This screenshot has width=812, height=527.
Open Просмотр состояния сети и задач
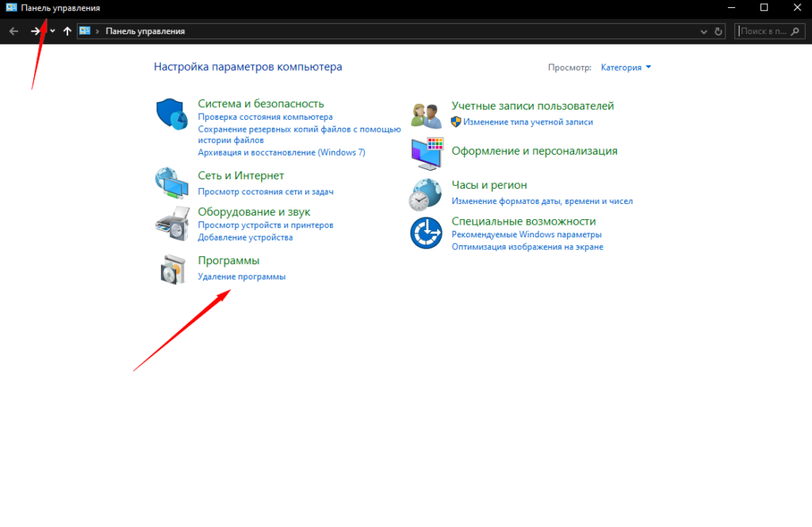[x=266, y=192]
